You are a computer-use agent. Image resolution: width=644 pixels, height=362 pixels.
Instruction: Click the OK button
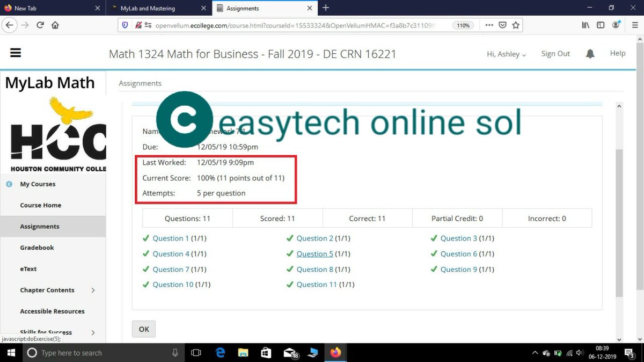point(144,329)
